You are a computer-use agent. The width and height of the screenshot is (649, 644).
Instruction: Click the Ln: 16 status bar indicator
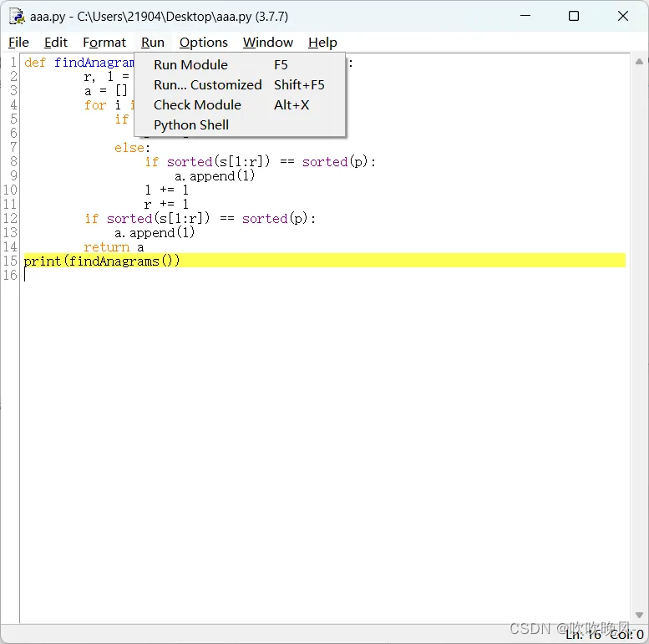click(583, 635)
